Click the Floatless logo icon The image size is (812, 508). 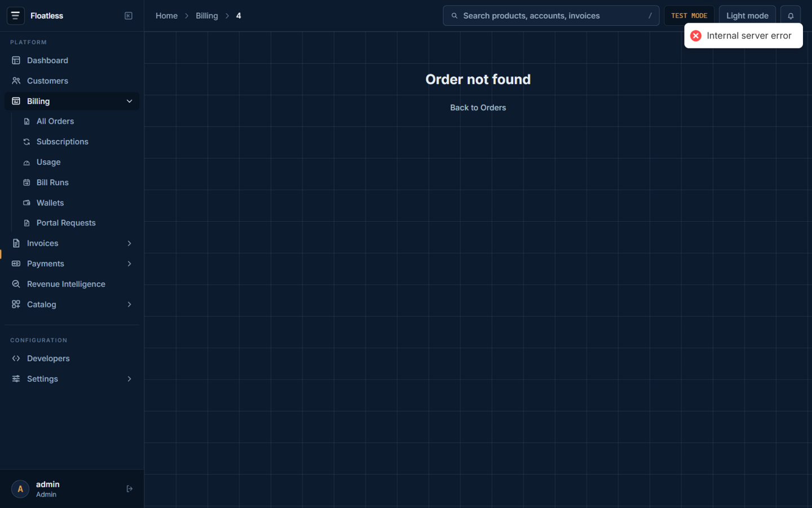(16, 16)
